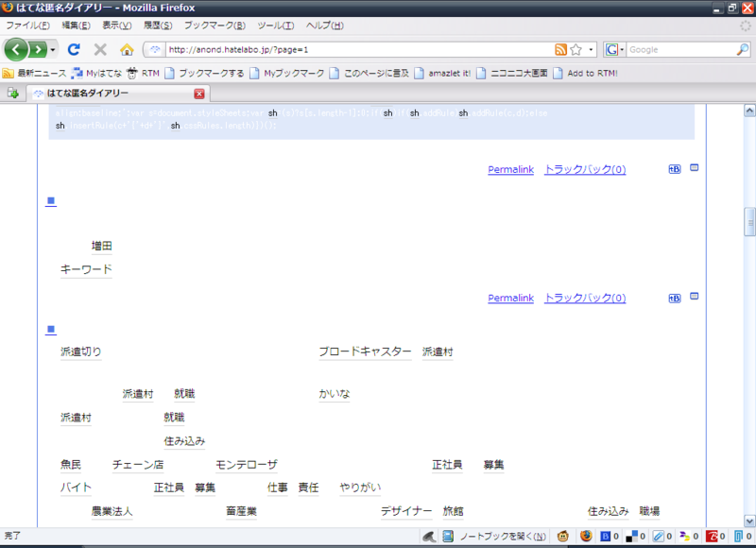Open the 編集 menu
Image resolution: width=756 pixels, height=548 pixels.
pyautogui.click(x=76, y=26)
